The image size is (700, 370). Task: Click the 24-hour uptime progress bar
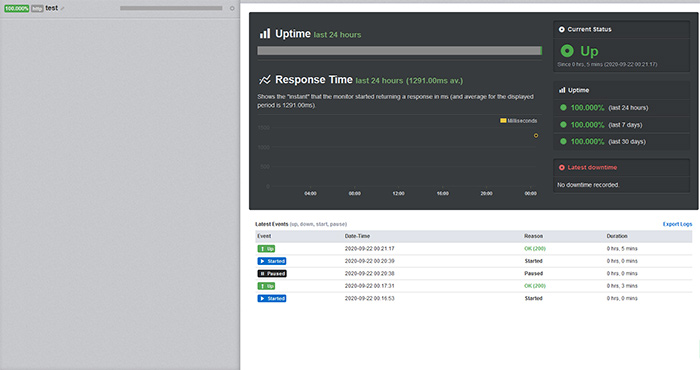(400, 51)
